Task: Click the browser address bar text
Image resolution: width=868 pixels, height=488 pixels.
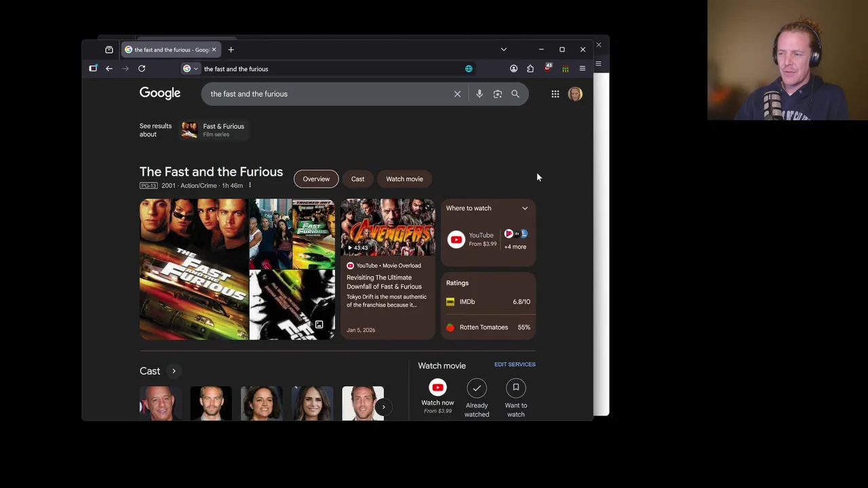Action: (x=236, y=69)
